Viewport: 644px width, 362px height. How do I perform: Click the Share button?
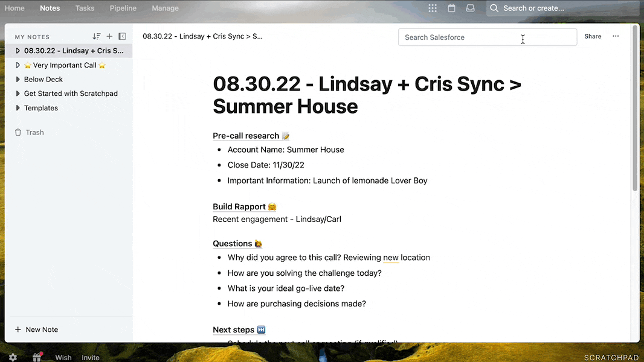[x=593, y=36]
